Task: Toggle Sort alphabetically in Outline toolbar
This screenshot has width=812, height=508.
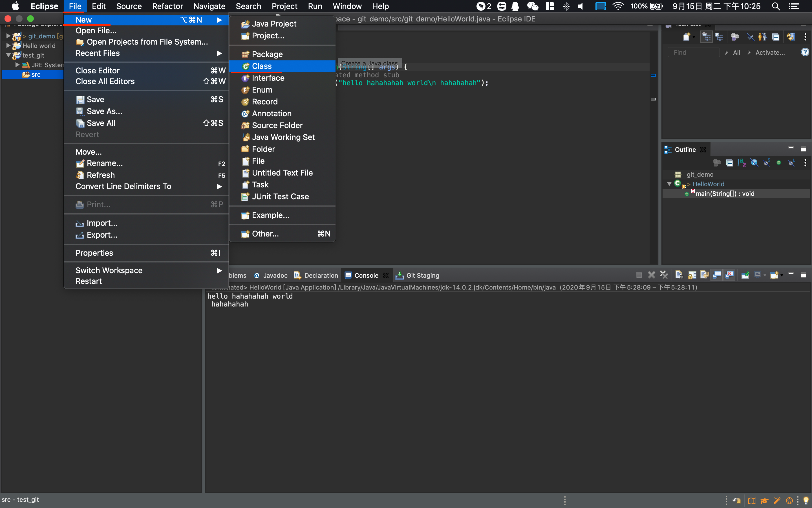Action: (x=742, y=163)
